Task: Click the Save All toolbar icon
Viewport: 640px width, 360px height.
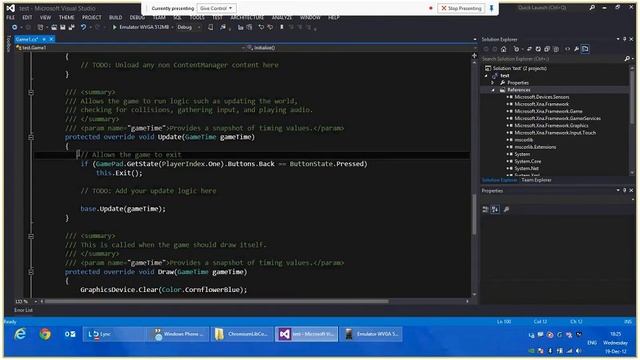Action: (x=71, y=27)
